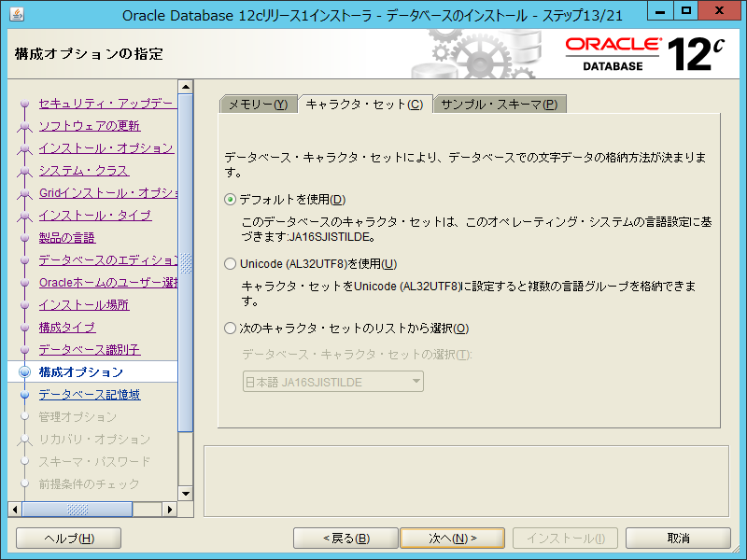Click the step bullet beside 構成オプション
747x560 pixels.
24,372
